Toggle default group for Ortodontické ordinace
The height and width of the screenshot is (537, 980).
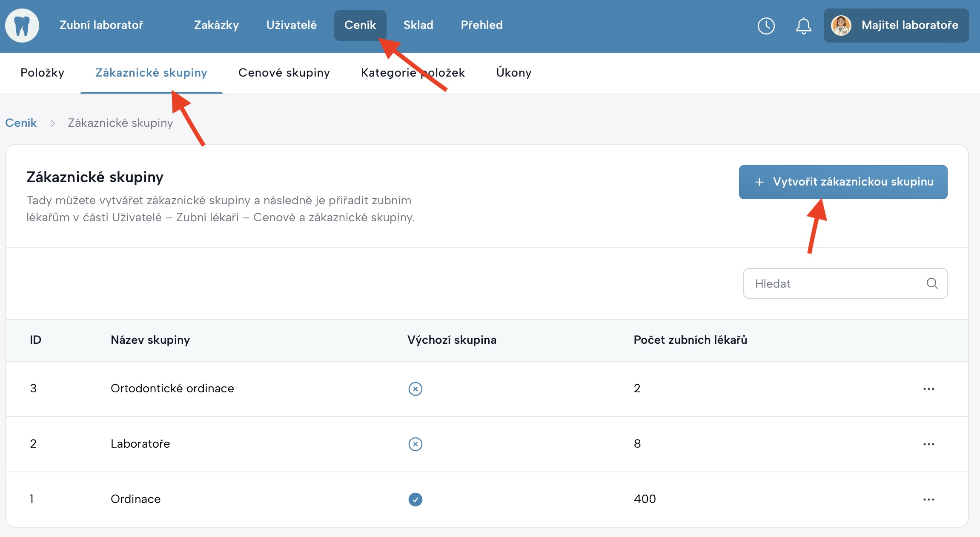415,389
